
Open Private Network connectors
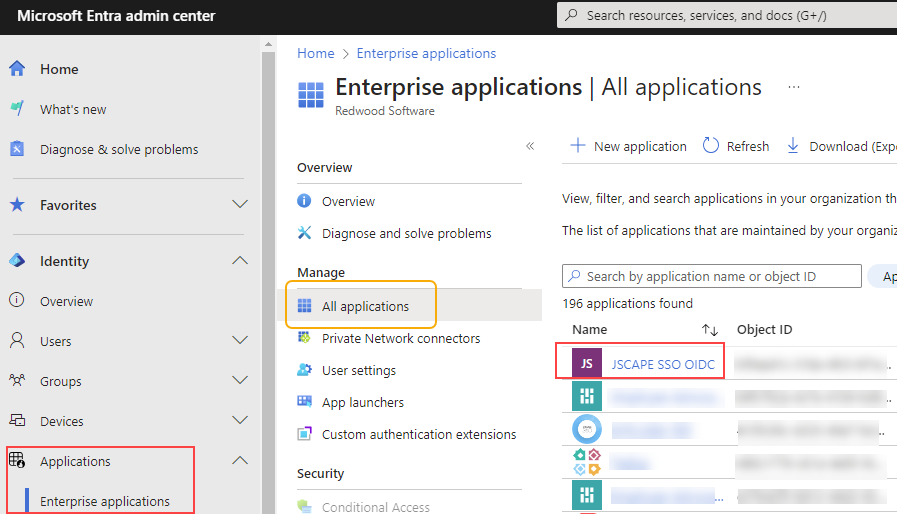pos(400,338)
